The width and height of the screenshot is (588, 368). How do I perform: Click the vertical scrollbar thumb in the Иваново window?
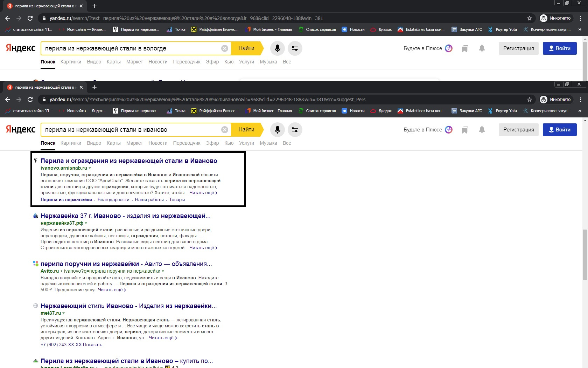pyautogui.click(x=585, y=255)
